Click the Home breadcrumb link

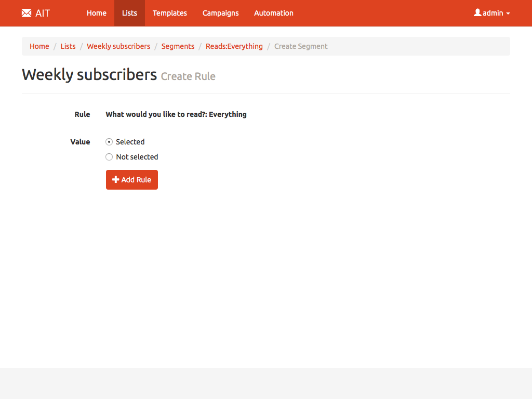39,46
